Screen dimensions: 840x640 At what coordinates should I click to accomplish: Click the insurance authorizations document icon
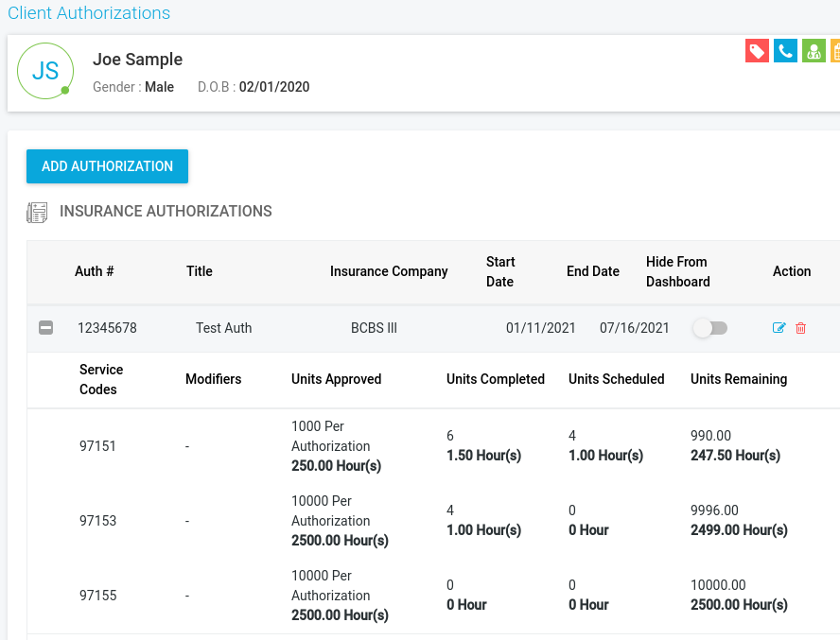point(37,212)
